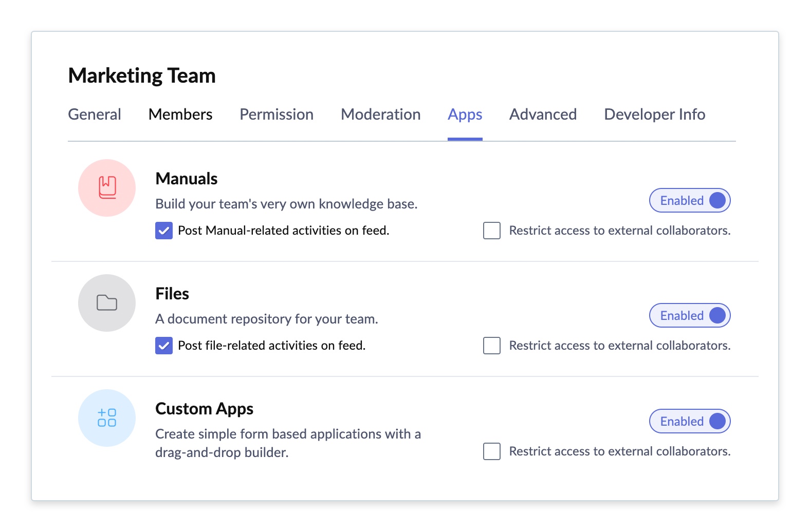Uncheck Post Manual-related activities on feed

(164, 231)
